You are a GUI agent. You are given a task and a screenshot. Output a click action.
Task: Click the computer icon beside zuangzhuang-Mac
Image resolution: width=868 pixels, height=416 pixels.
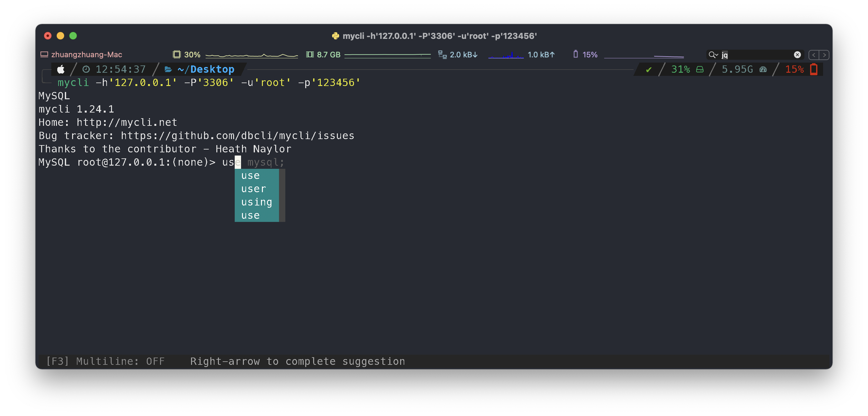point(44,54)
